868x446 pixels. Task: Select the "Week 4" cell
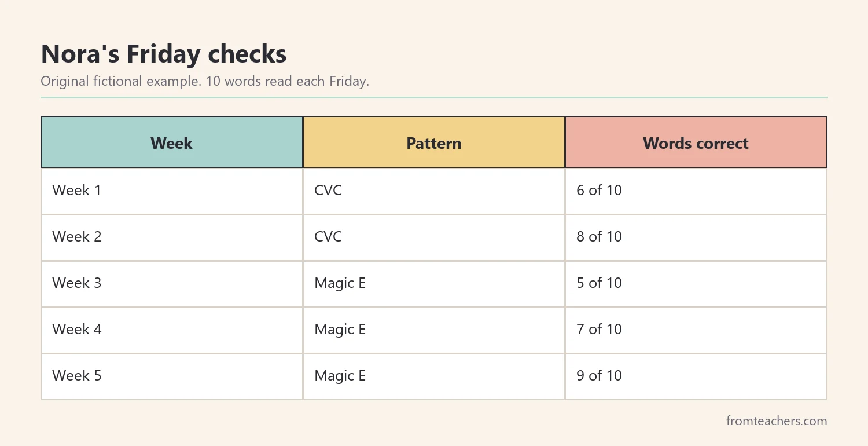172,330
